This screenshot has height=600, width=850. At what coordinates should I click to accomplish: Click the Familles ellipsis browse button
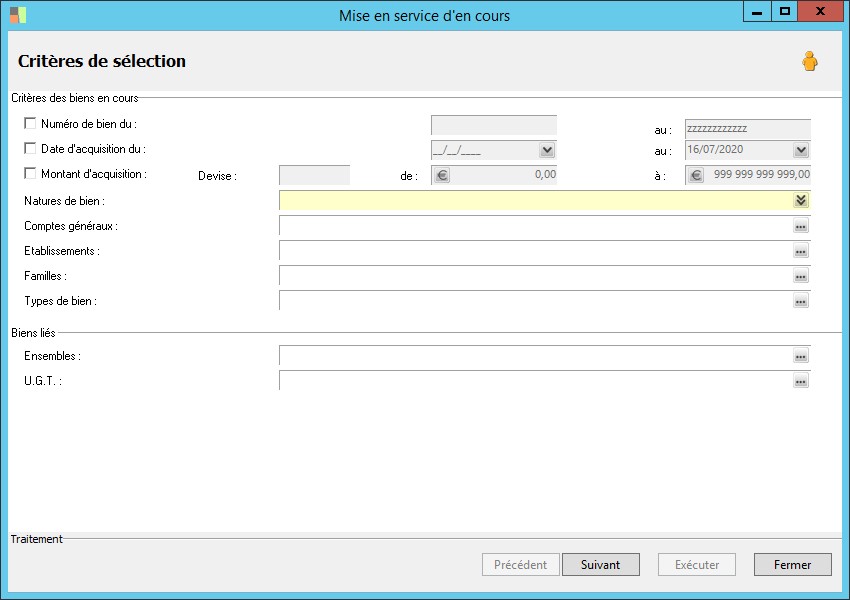(x=801, y=276)
